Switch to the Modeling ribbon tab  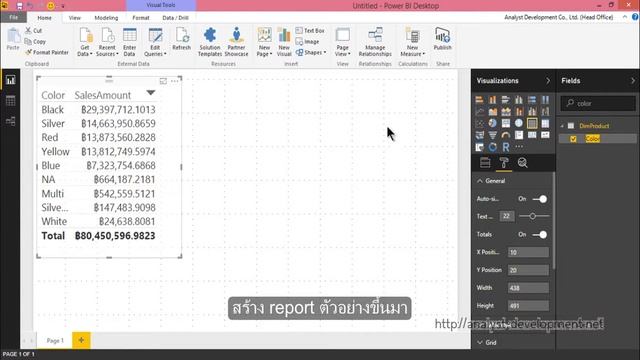(106, 18)
